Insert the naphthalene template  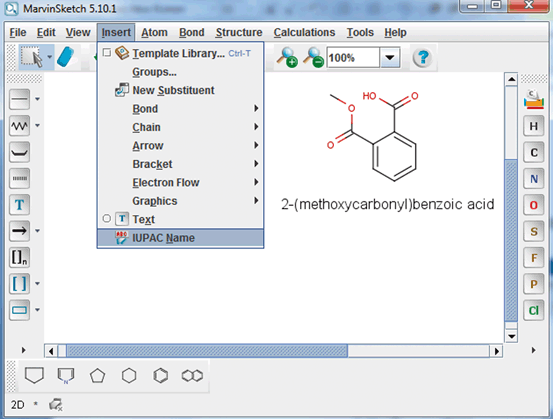[192, 376]
